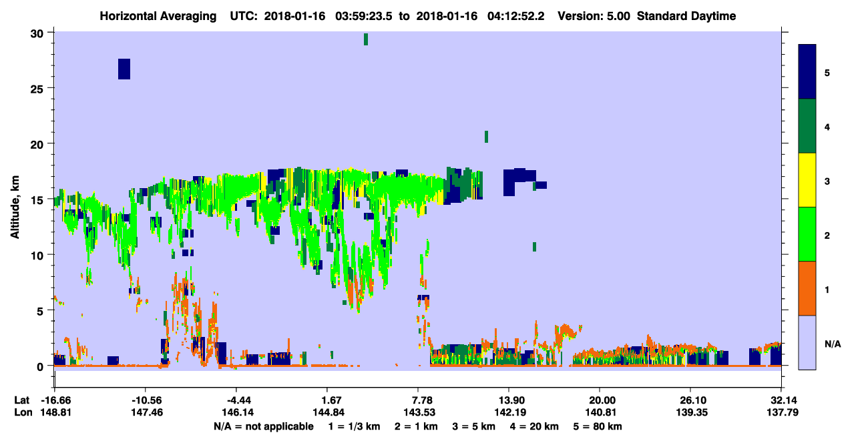
Task: Click the y-axis tick label '5'
Action: [41, 310]
